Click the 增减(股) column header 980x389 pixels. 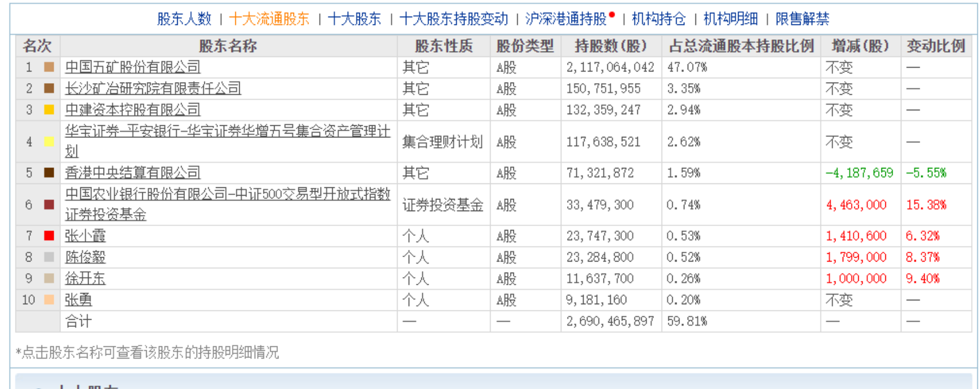pos(860,46)
